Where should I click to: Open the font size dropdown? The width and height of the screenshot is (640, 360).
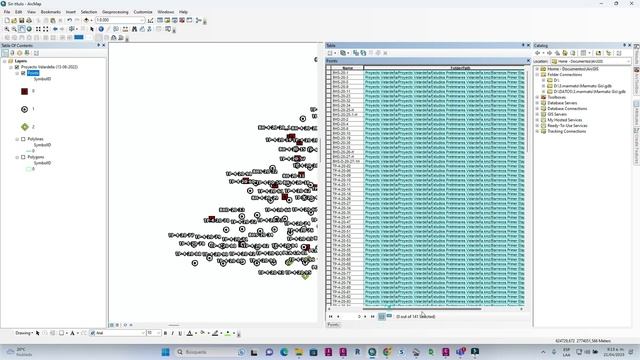pyautogui.click(x=159, y=333)
